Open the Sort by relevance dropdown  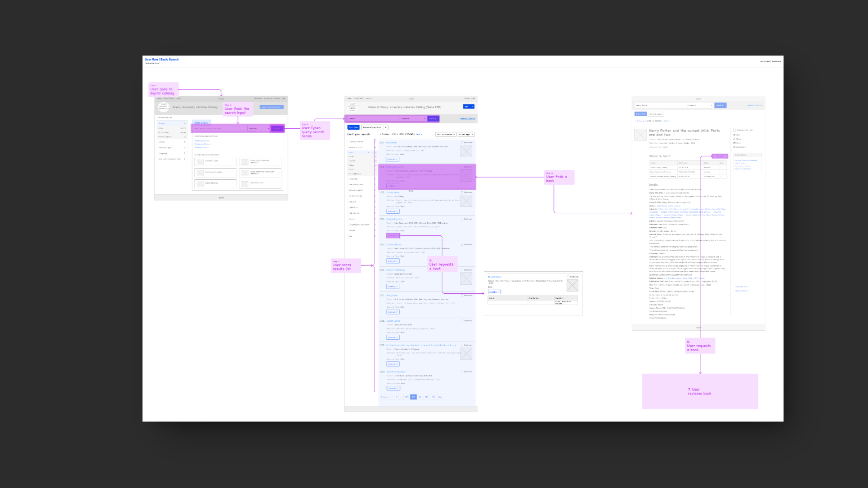[x=446, y=134]
